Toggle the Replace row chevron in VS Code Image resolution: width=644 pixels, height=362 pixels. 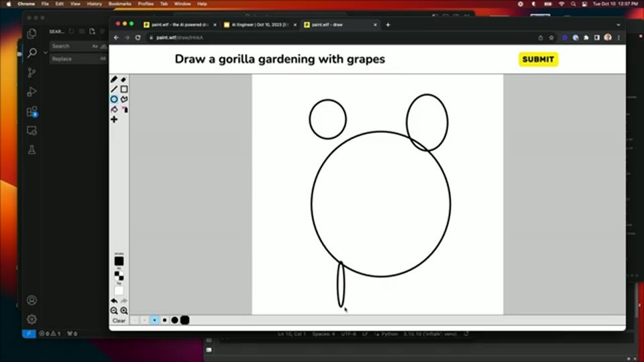click(45, 52)
